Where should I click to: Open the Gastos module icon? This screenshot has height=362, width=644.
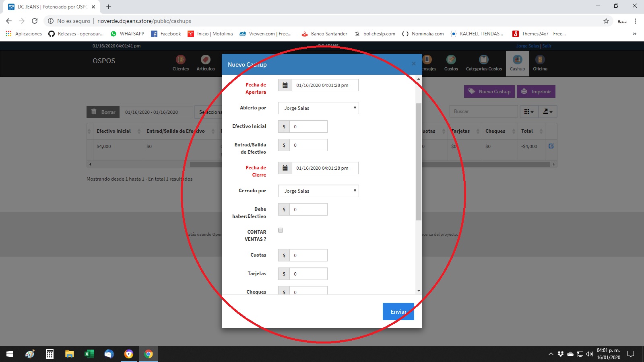(x=451, y=62)
